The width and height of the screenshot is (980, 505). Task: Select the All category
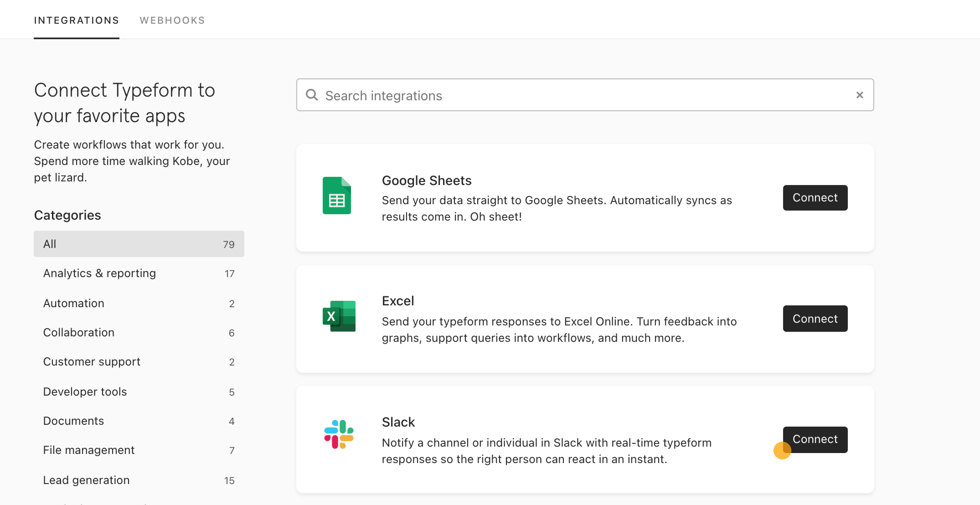[x=139, y=244]
